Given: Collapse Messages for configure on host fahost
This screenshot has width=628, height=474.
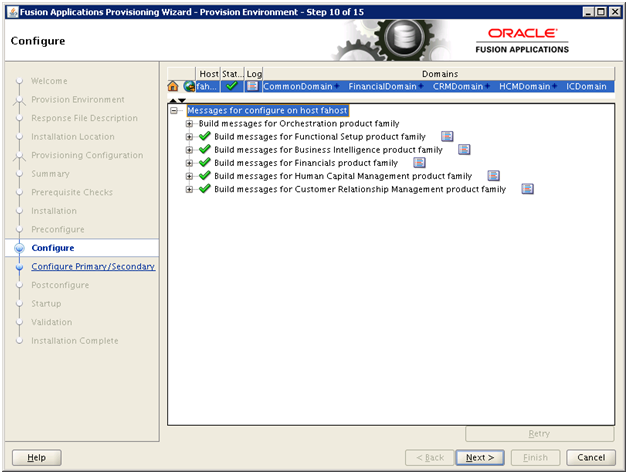Looking at the screenshot, I should pos(174,111).
